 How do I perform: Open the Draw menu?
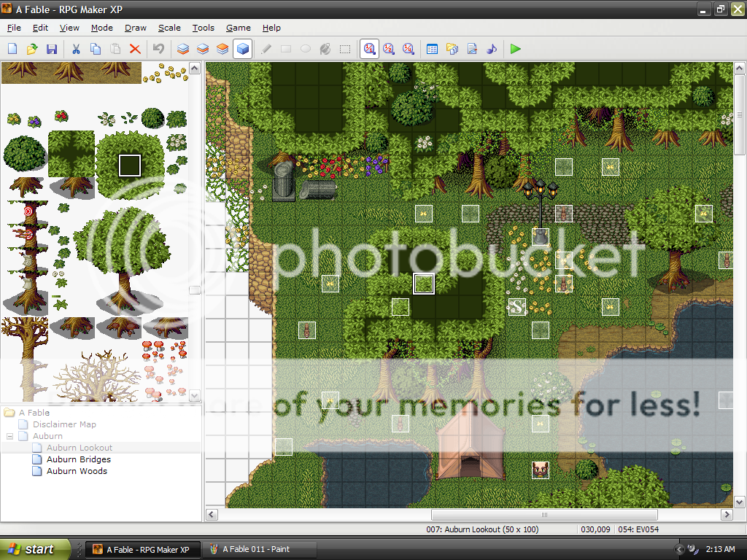pos(136,28)
